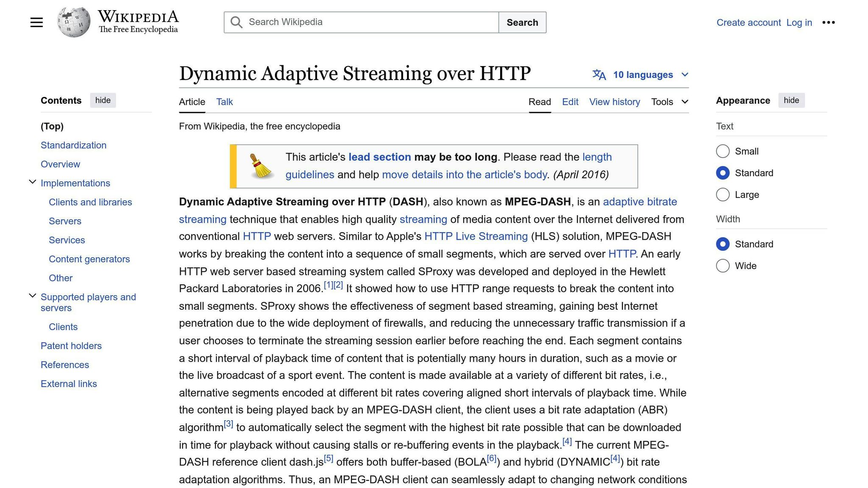868x488 pixels.
Task: Click the Search button
Action: (x=522, y=22)
